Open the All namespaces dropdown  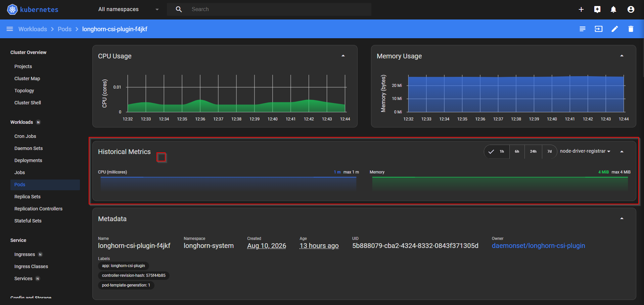[128, 9]
